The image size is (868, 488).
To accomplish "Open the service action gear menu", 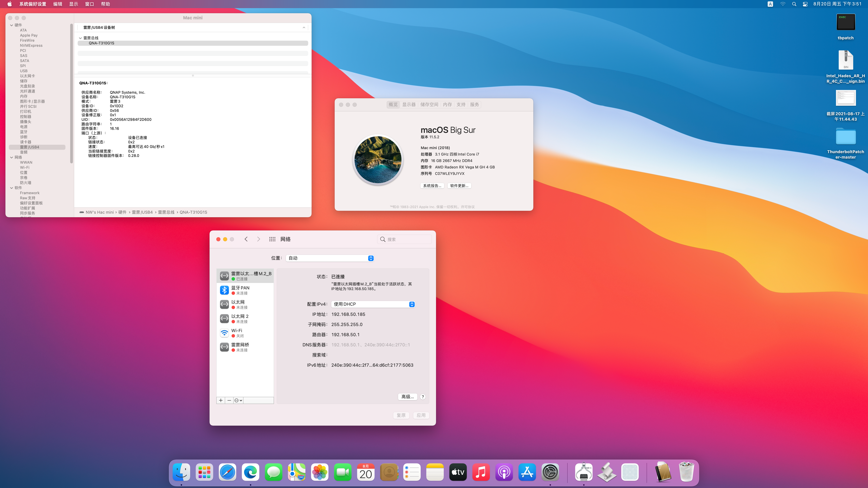I will [238, 400].
